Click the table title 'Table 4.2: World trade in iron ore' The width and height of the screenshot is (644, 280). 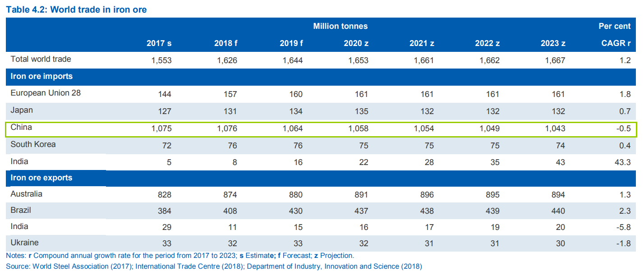(76, 9)
